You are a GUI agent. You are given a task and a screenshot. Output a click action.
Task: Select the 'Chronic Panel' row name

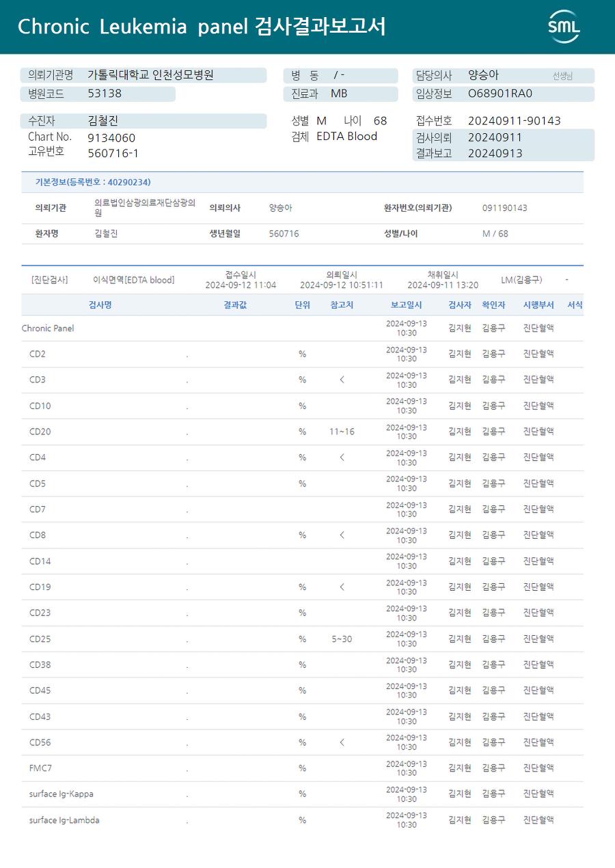coord(48,328)
